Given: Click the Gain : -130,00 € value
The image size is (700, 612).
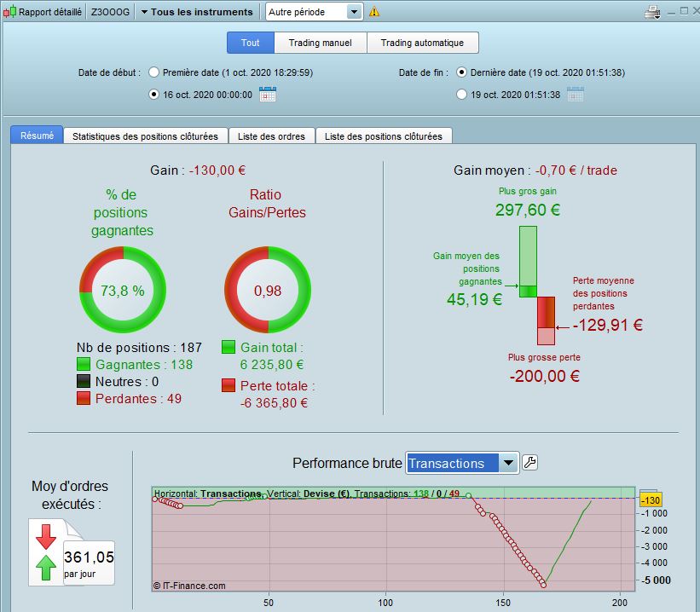Looking at the screenshot, I should click(198, 170).
